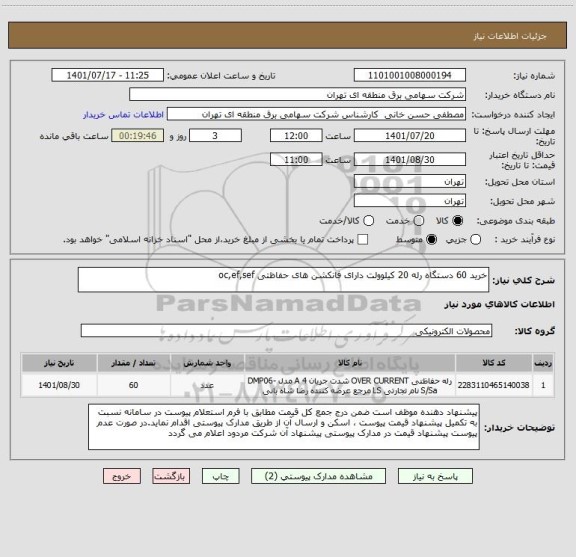Click row number 1 cell

pos(543,385)
